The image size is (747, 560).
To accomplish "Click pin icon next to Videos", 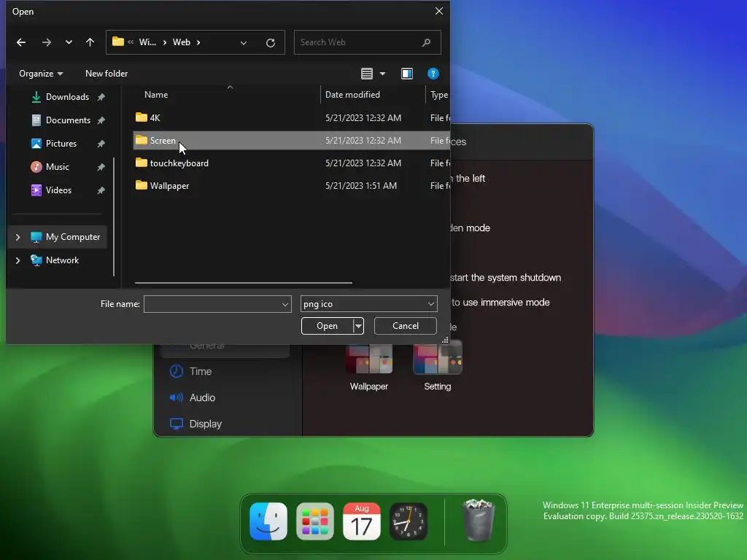I will point(101,190).
